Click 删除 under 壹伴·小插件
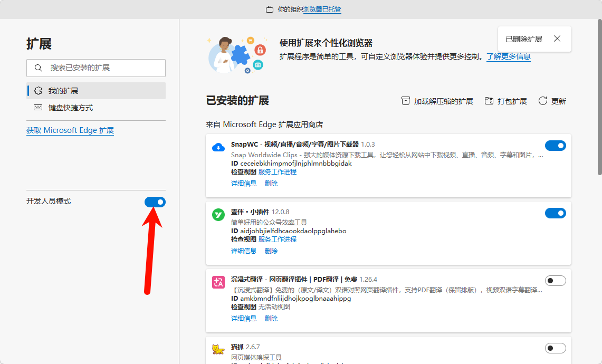The height and width of the screenshot is (364, 602). coord(271,251)
